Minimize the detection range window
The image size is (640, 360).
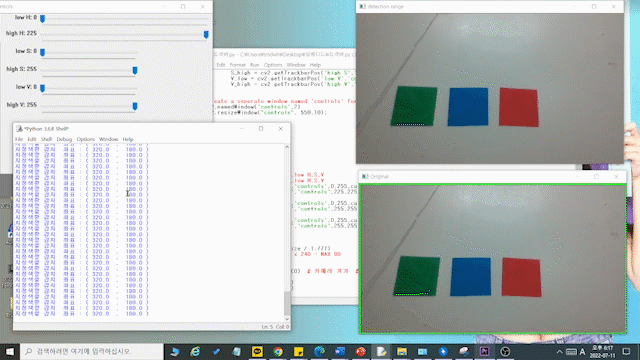pos(574,7)
